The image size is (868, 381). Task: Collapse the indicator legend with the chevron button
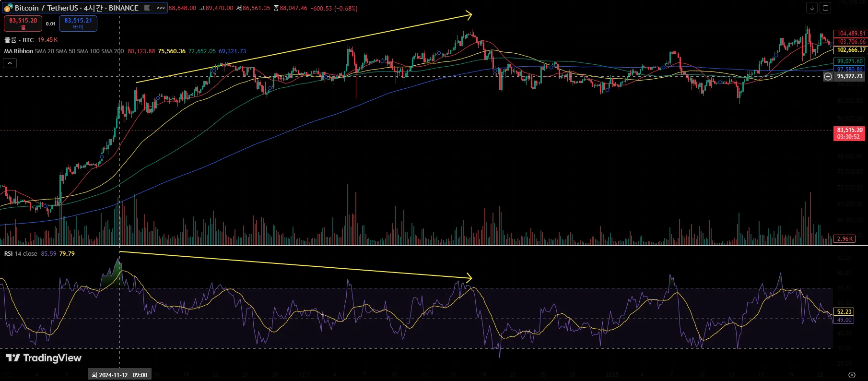coord(10,63)
